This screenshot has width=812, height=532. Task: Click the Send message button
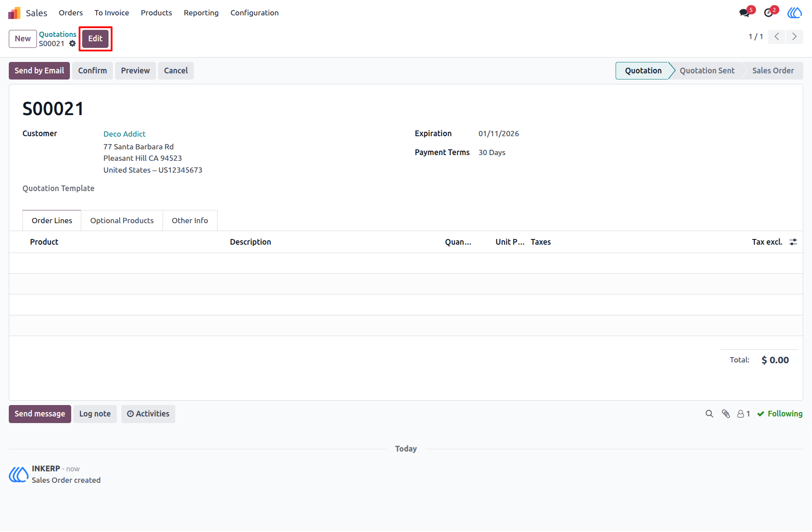click(40, 414)
